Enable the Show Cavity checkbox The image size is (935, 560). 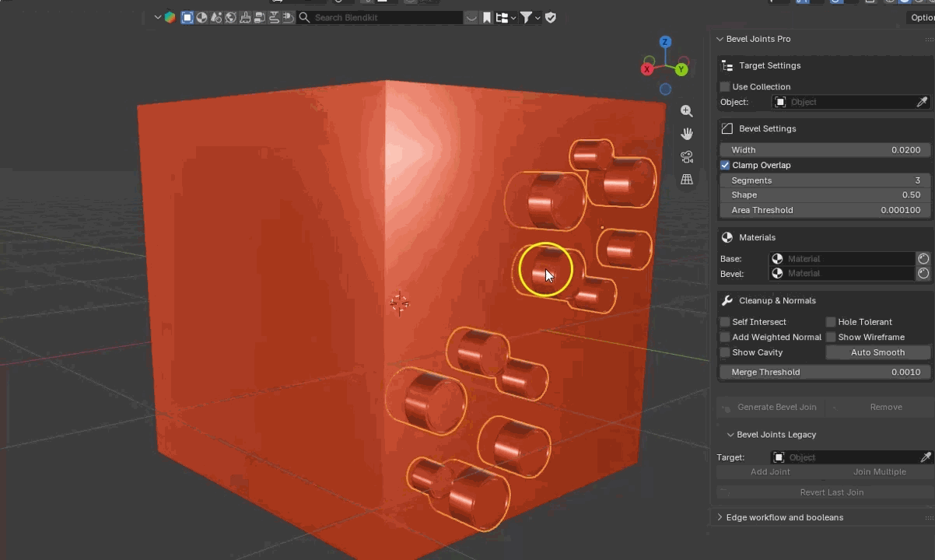[725, 352]
